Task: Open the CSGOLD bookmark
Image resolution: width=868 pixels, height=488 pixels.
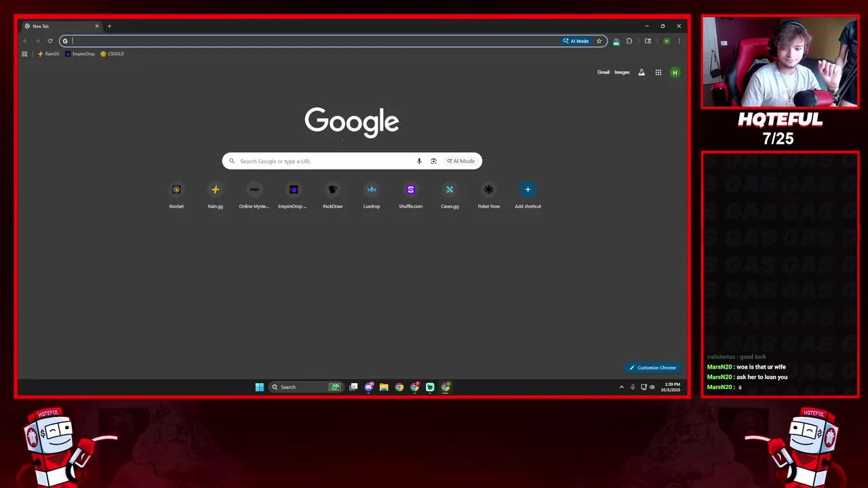Action: click(112, 54)
